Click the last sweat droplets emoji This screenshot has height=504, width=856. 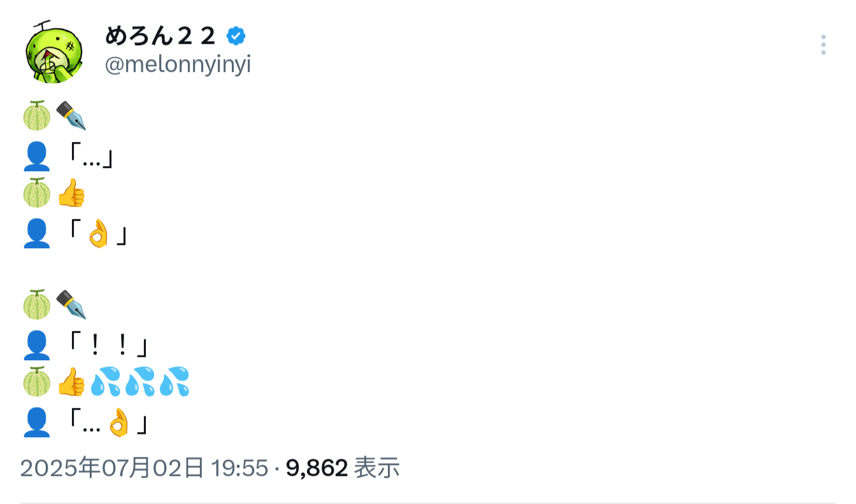pyautogui.click(x=174, y=382)
